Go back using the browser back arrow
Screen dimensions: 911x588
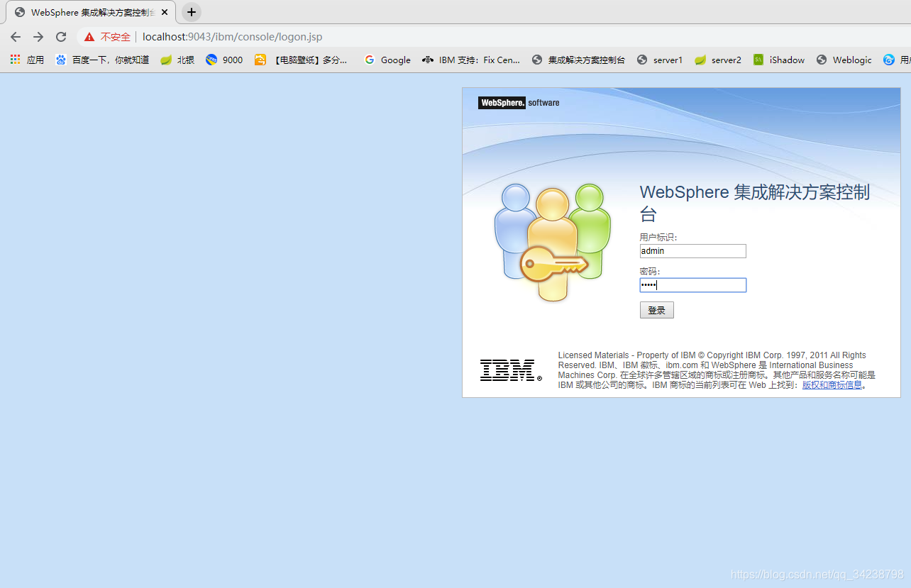click(x=16, y=37)
